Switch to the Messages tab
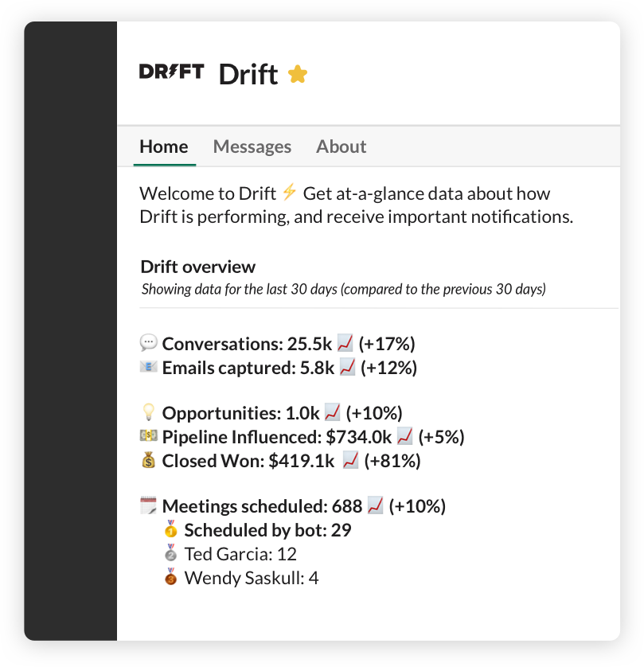The image size is (644, 667). pos(252,146)
